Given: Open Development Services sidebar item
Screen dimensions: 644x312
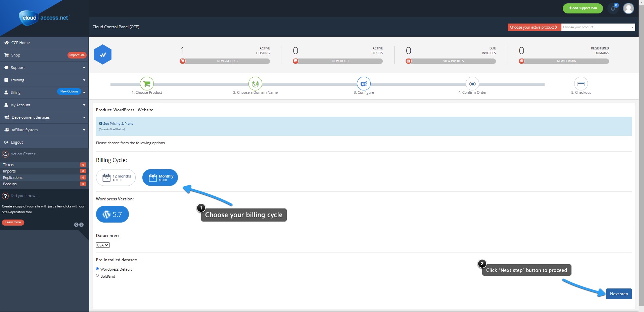Looking at the screenshot, I should (x=44, y=117).
